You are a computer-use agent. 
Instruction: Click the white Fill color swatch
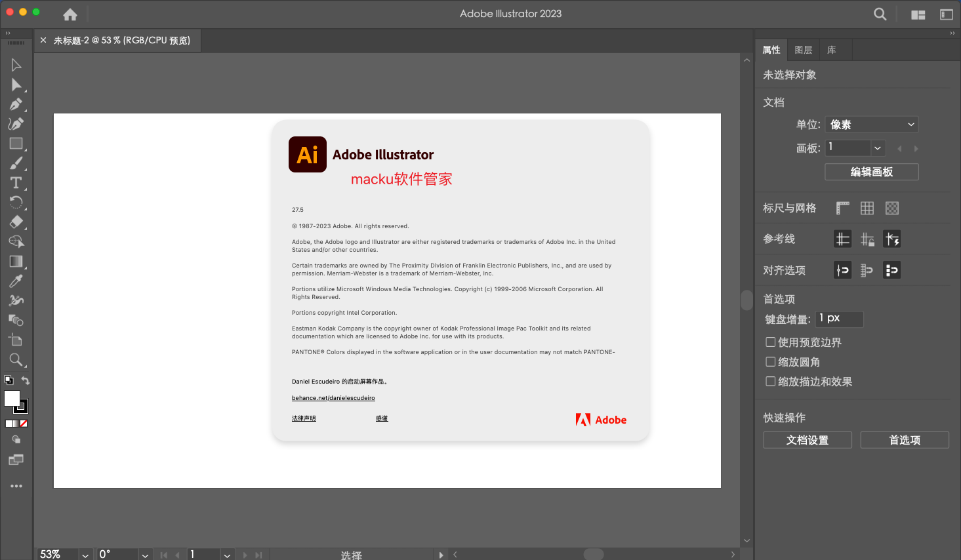pos(12,398)
